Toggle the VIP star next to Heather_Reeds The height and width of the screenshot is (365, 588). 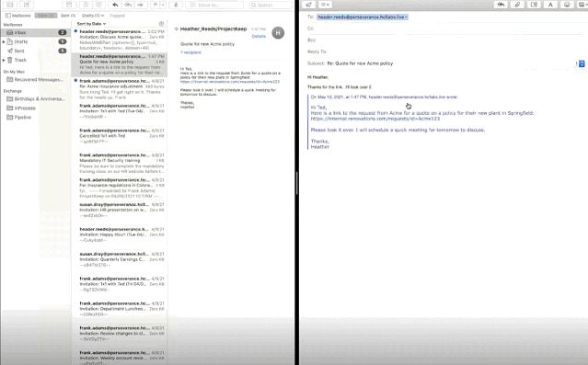point(177,29)
